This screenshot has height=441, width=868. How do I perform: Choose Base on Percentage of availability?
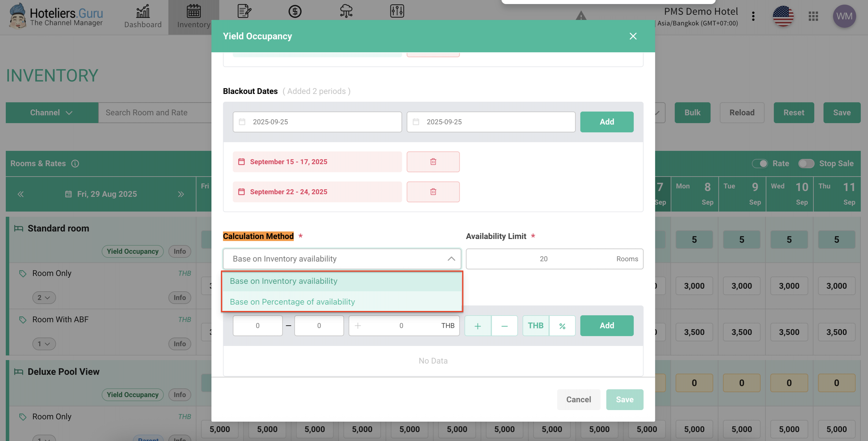[292, 302]
